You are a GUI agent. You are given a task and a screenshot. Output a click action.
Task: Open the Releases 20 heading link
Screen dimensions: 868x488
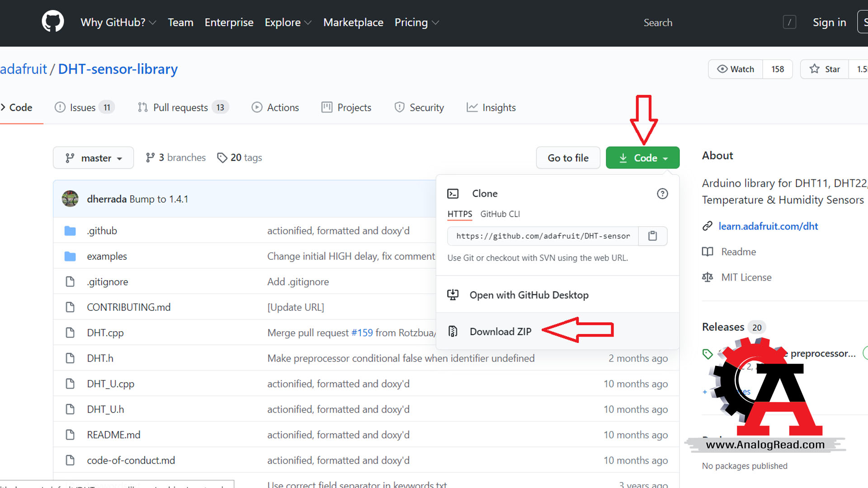click(x=733, y=327)
